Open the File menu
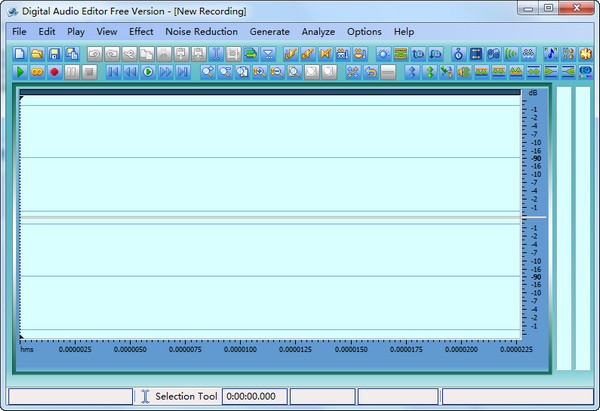The height and width of the screenshot is (411, 600). pyautogui.click(x=19, y=32)
